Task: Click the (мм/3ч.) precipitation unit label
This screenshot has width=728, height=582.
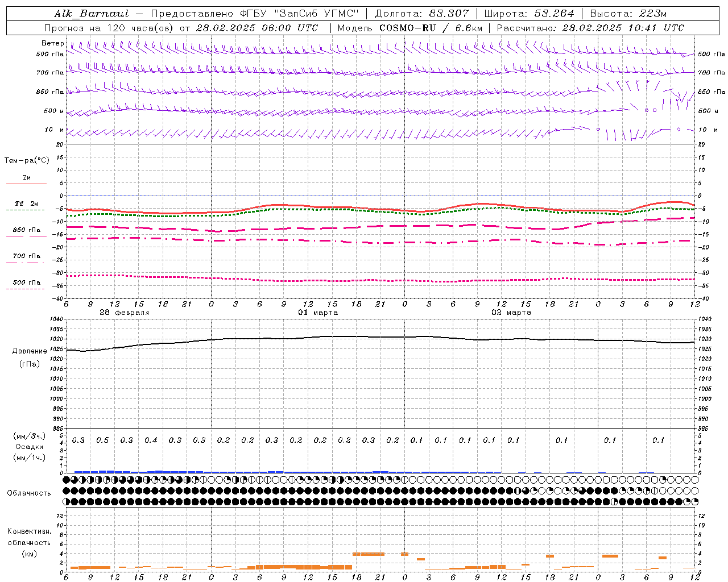Action: coord(30,436)
